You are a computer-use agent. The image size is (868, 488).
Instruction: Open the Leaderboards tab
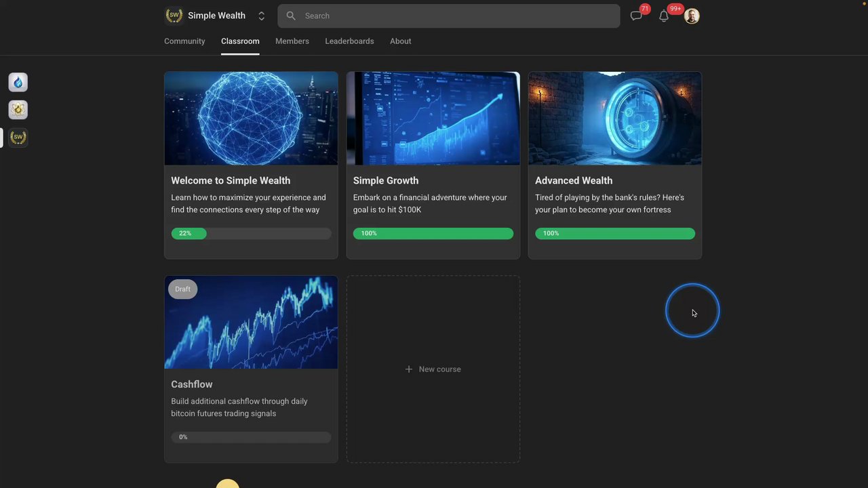(x=349, y=41)
